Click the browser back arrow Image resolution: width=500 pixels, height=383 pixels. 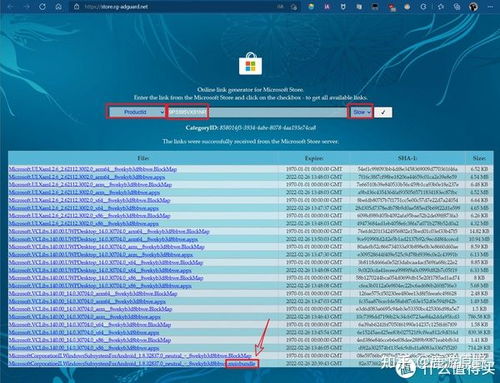pos(10,7)
